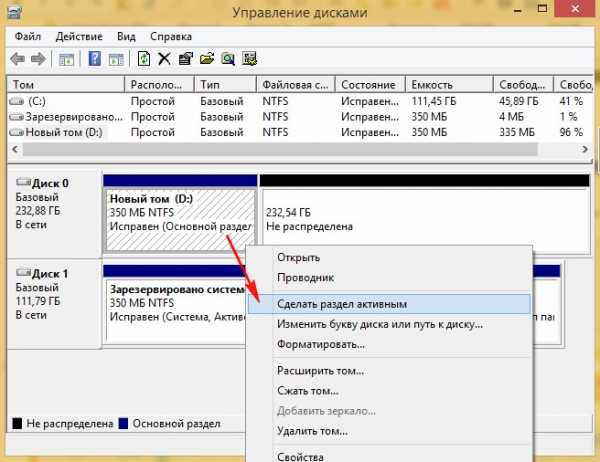This screenshot has height=462, width=600.
Task: Select the Зарезервировано... volume row name
Action: click(74, 117)
